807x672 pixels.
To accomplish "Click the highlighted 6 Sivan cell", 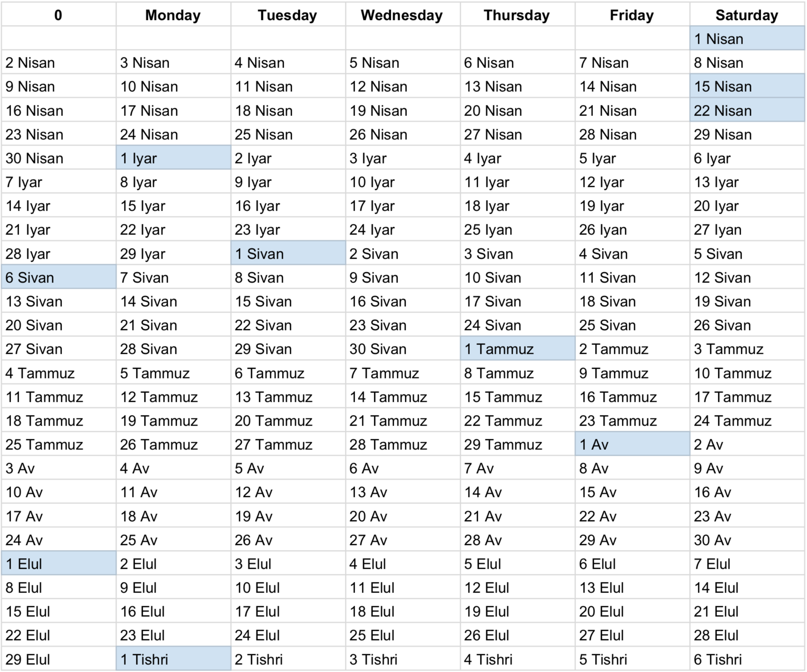I will [59, 277].
